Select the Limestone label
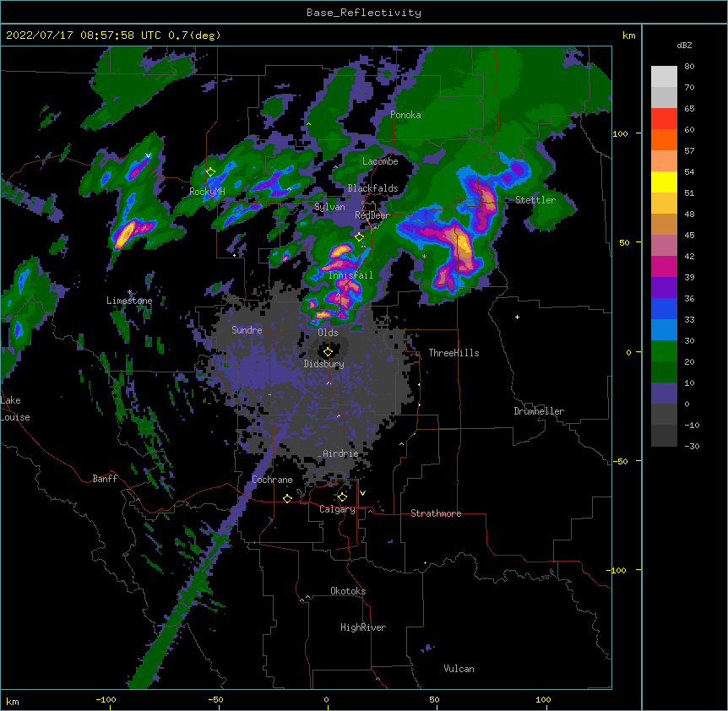 [129, 301]
